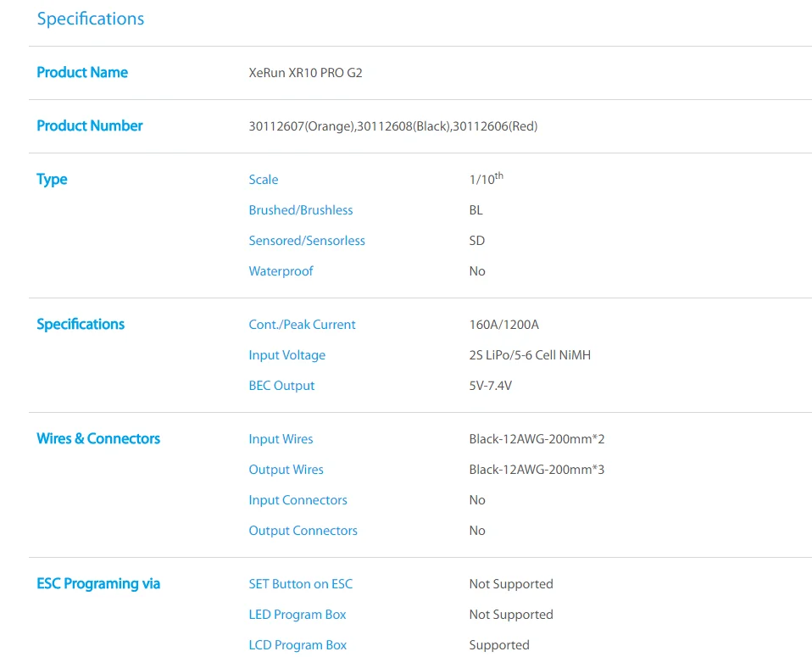Select the Scale row label

pos(264,180)
